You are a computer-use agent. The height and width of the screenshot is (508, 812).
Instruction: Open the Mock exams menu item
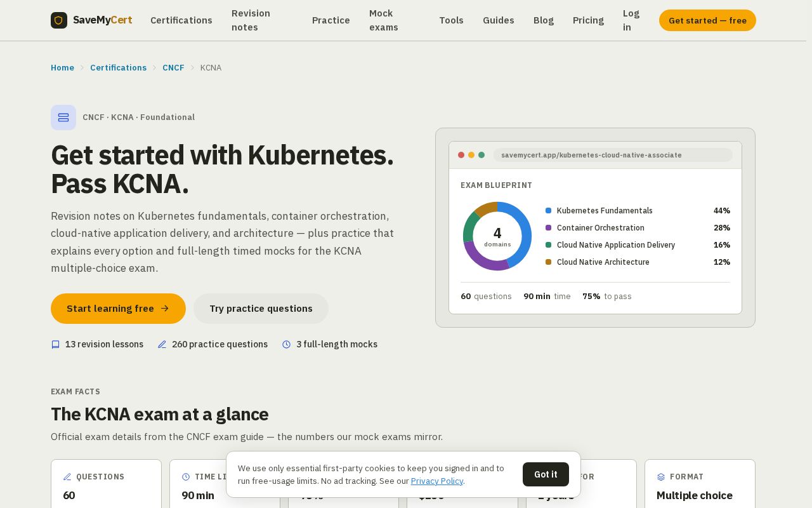click(x=384, y=20)
